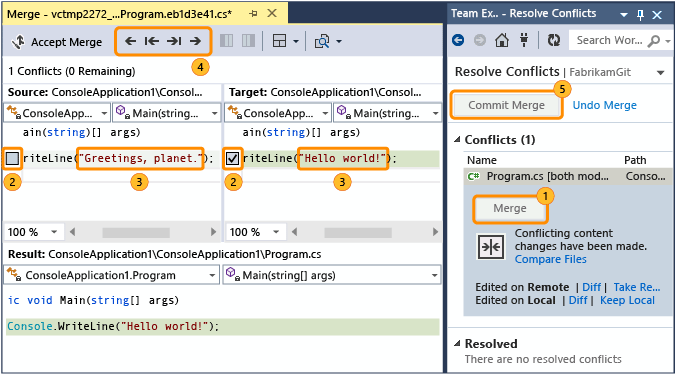Uncheck the target Hello world checkbox

coord(232,159)
